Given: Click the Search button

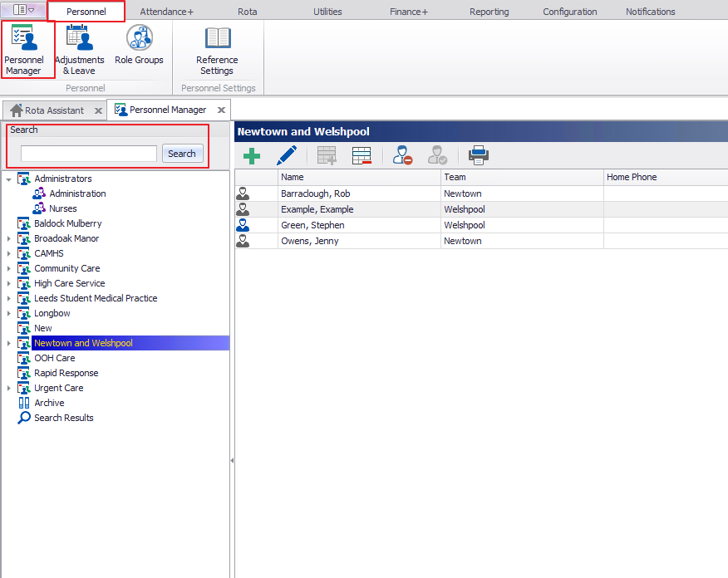Looking at the screenshot, I should [x=182, y=153].
